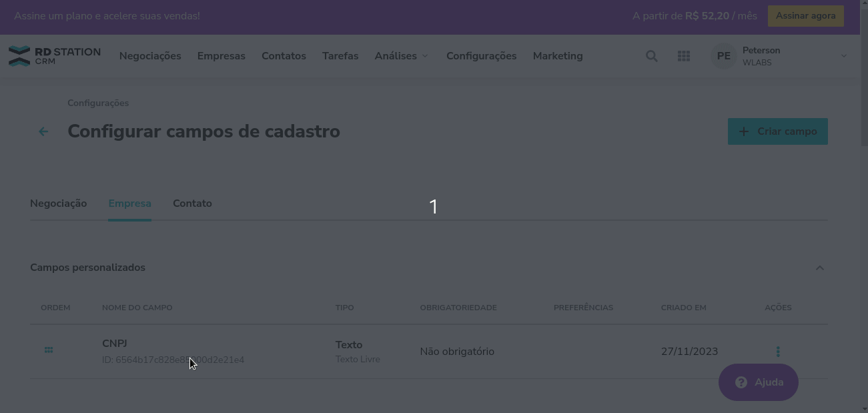This screenshot has width=868, height=413.
Task: Open the Configurações breadcrumb link
Action: [x=97, y=102]
